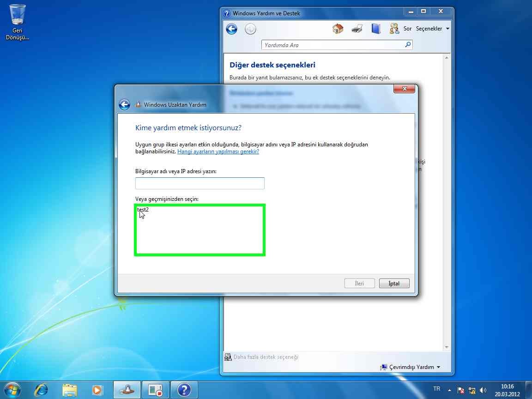Open the Çevrimdışı Yardım dropdown
Screen dimensions: 532x399
(x=411, y=367)
